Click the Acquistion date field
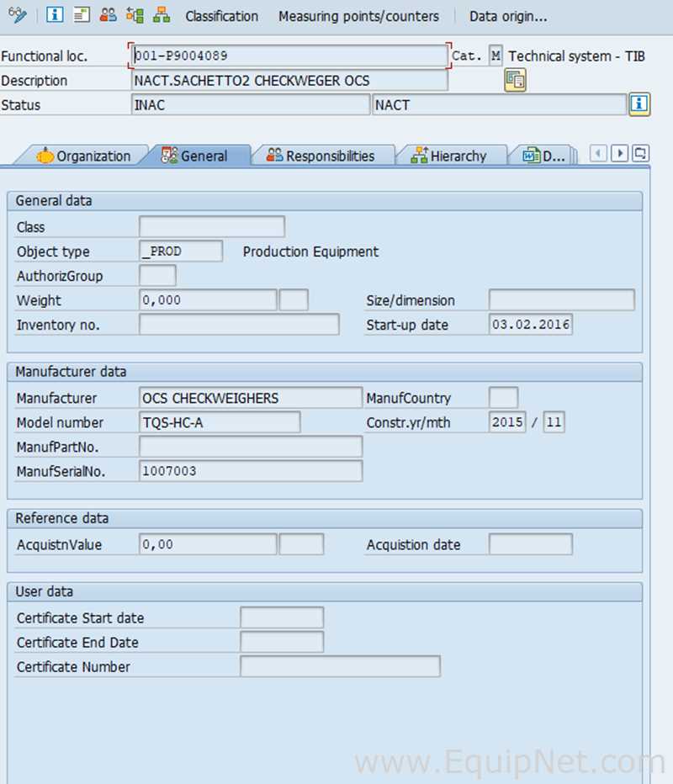The width and height of the screenshot is (673, 784). click(x=531, y=544)
